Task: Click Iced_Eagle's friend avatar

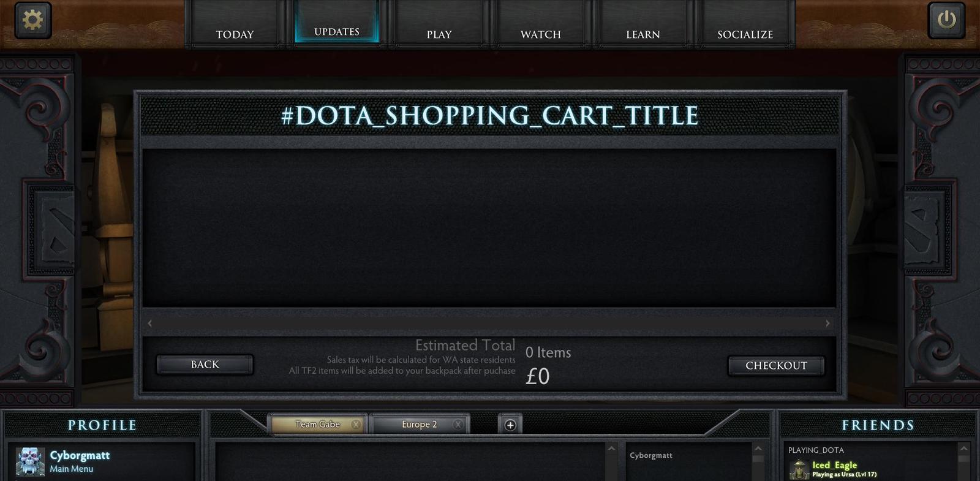Action: click(799, 469)
